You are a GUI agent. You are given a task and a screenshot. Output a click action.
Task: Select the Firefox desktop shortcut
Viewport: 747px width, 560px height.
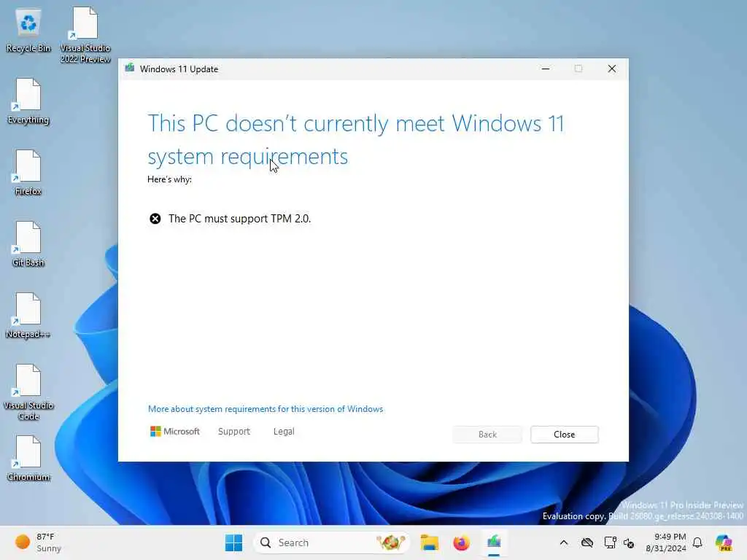click(x=28, y=173)
